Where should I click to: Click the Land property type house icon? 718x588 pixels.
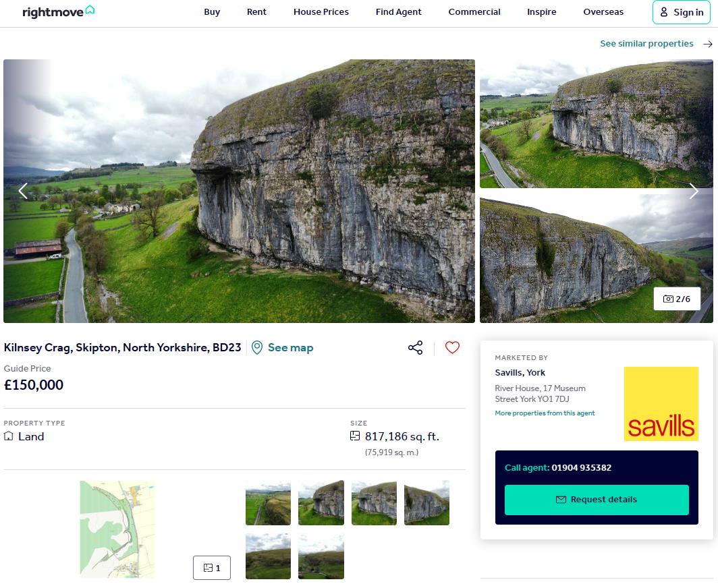pyautogui.click(x=9, y=436)
